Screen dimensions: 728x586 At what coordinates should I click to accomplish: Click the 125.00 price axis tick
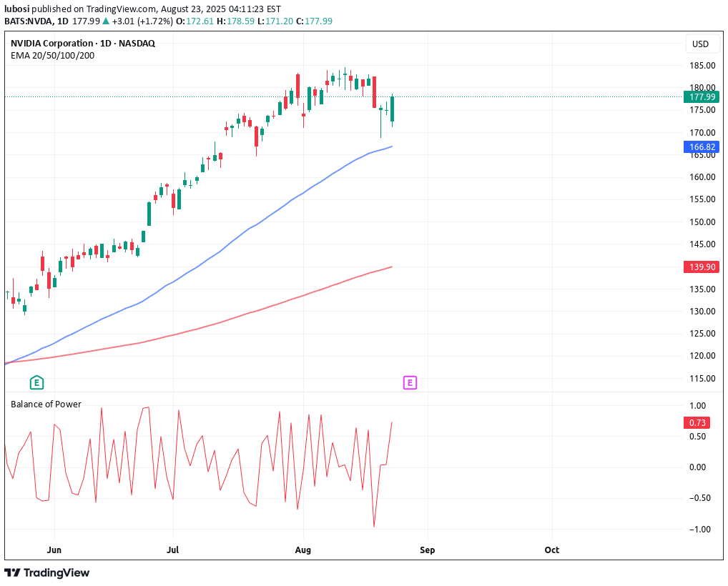coord(702,334)
